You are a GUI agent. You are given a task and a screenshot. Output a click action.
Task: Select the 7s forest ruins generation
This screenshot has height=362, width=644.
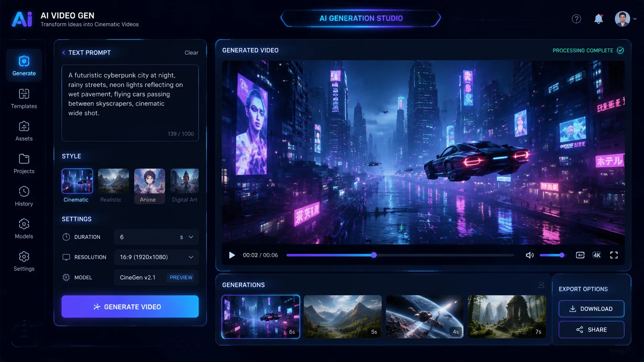tap(507, 317)
